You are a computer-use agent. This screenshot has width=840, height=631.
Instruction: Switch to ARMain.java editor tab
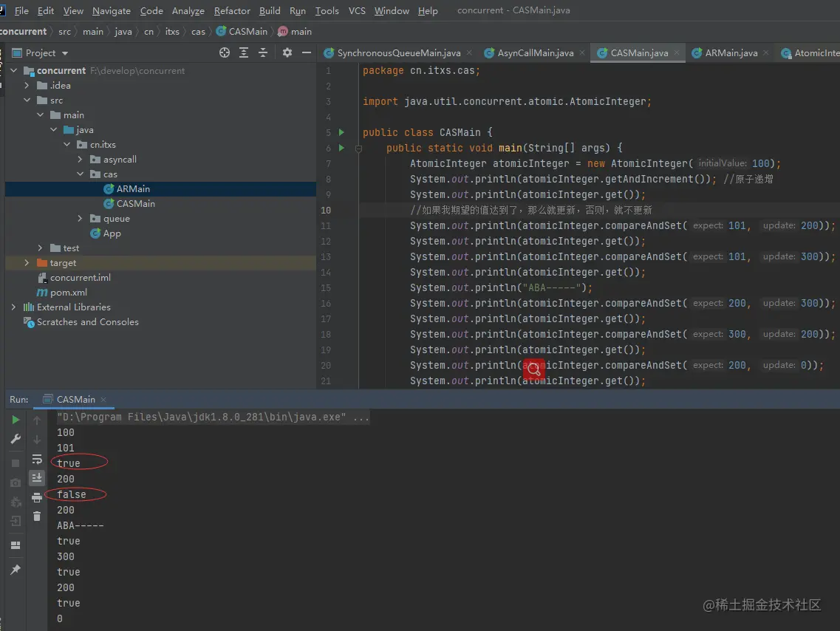click(731, 52)
